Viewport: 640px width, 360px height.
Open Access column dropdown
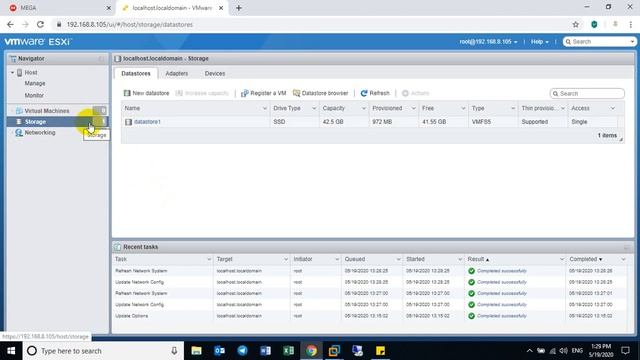click(613, 108)
